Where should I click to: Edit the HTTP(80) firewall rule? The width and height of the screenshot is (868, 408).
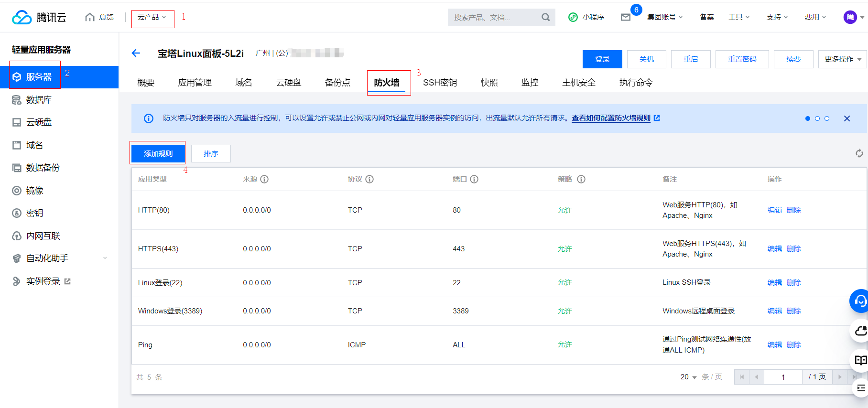tap(774, 210)
